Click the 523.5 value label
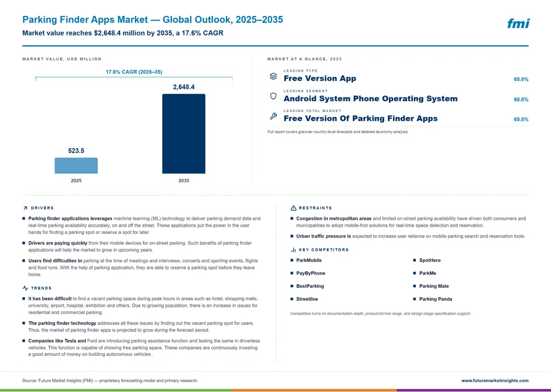 coord(76,151)
